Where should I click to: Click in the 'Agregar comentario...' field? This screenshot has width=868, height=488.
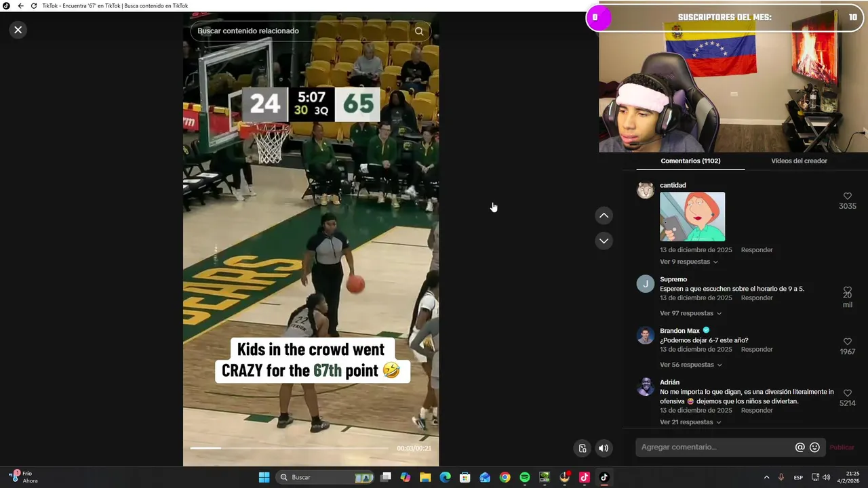[715, 447]
